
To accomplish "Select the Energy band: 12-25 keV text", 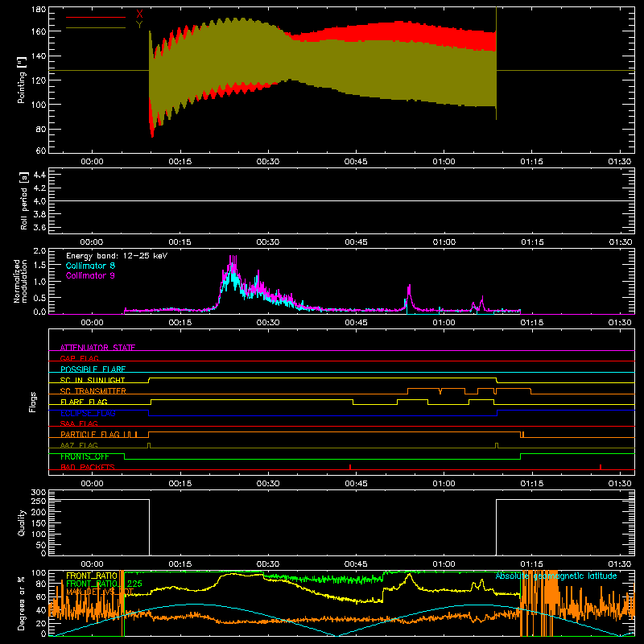I will pyautogui.click(x=117, y=256).
